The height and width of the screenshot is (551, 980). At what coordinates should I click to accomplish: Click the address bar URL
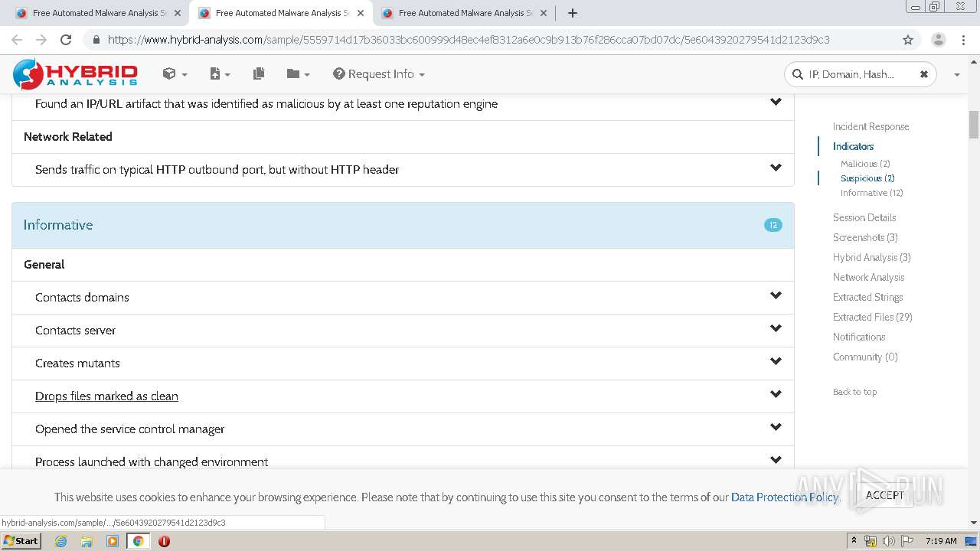[x=469, y=40]
